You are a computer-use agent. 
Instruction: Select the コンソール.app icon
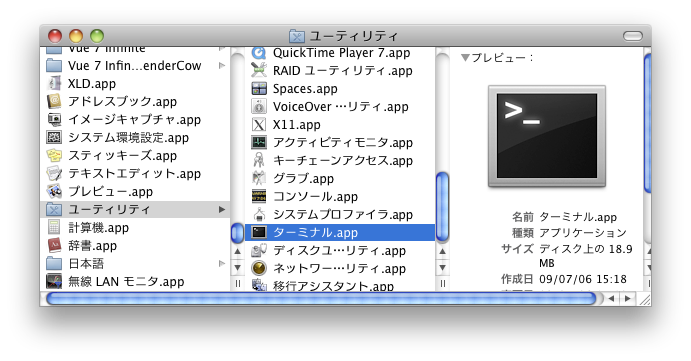(x=259, y=197)
